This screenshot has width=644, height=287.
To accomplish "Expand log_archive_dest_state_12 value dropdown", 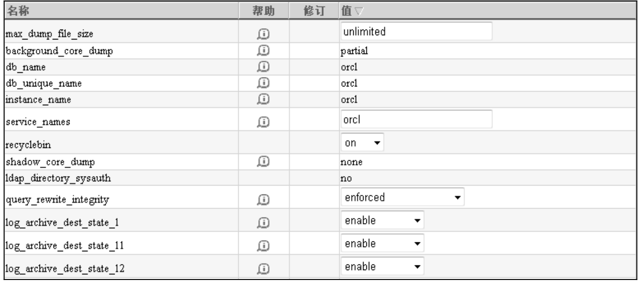I will point(382,266).
